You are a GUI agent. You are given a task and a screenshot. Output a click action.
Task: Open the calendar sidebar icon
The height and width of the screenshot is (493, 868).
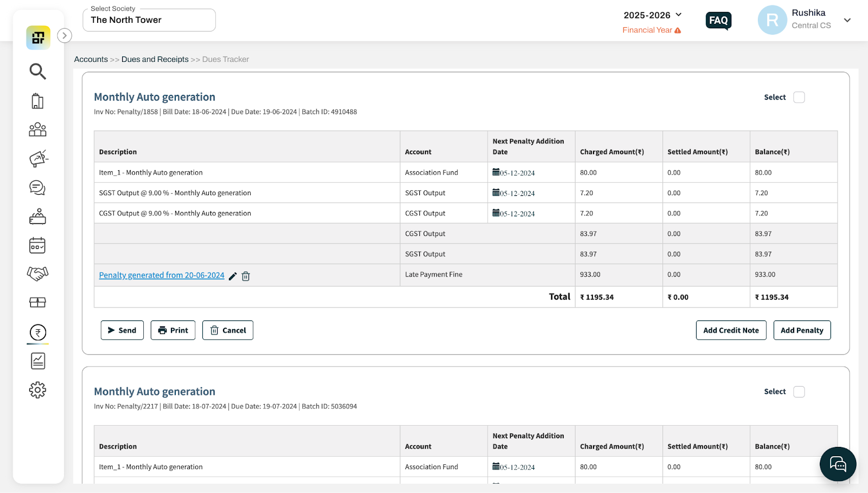[x=37, y=245]
